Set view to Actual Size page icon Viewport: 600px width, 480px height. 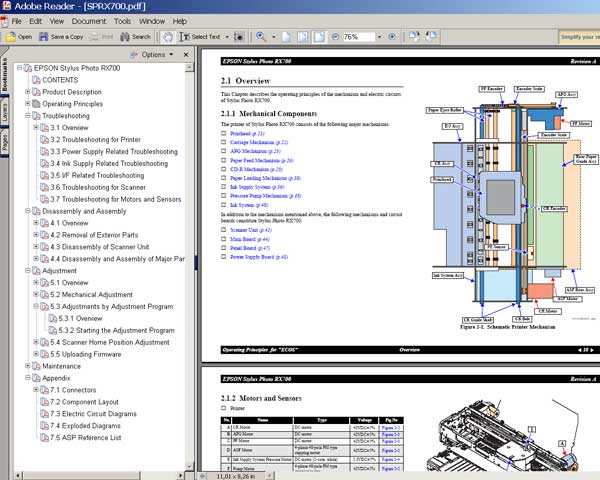click(x=286, y=37)
